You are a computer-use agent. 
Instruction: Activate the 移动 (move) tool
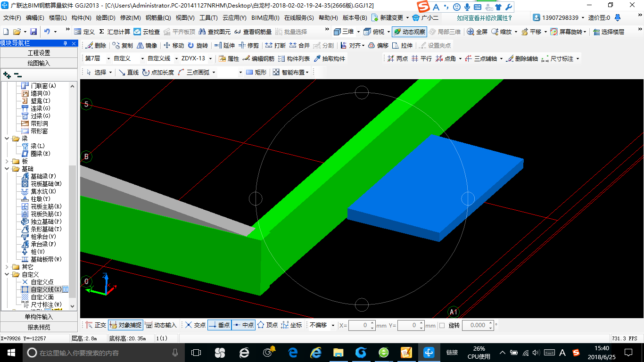(173, 46)
